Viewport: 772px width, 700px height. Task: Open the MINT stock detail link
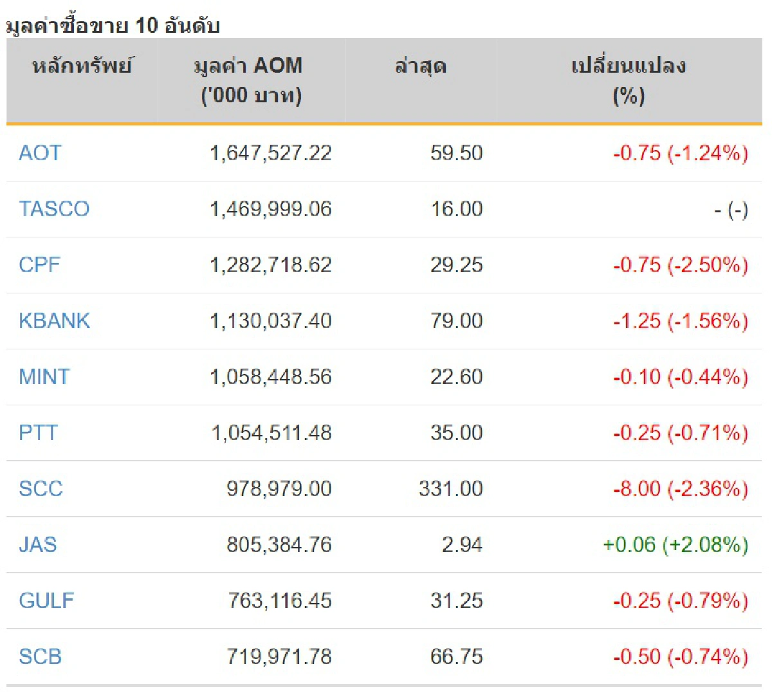(44, 377)
